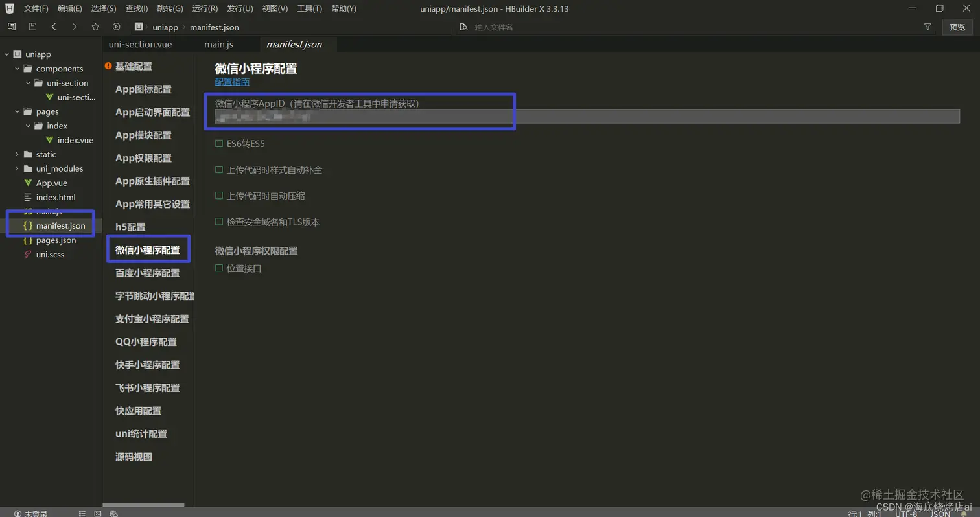The image size is (980, 517).
Task: Collapse the components folder
Action: click(x=17, y=69)
